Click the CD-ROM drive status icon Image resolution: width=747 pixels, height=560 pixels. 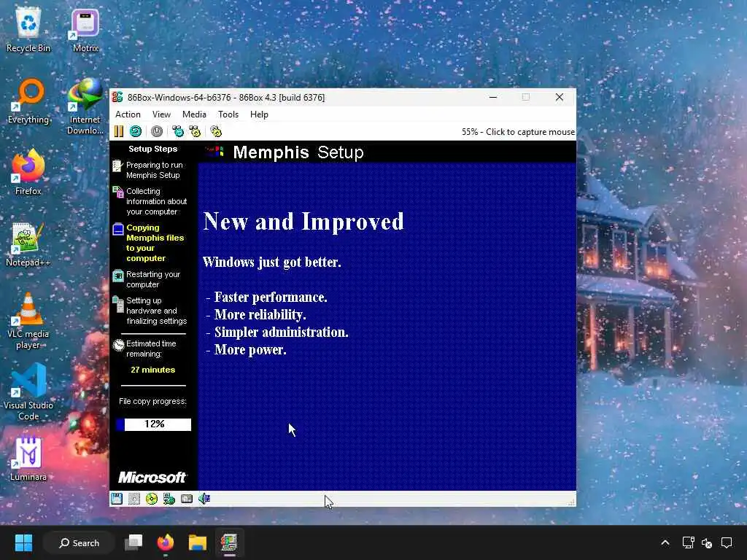pos(152,499)
